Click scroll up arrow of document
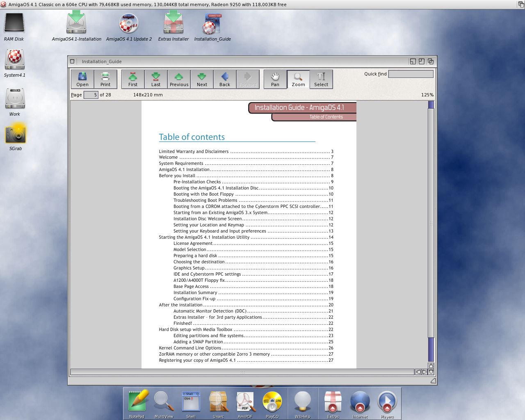Viewport: 525px width, 420px height. 431,365
